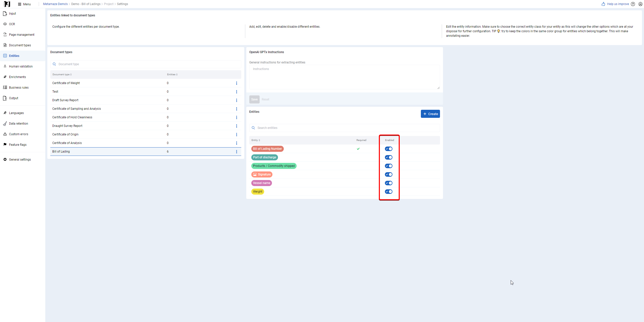Toggle the Vessel name enabled switch
Screen dimensions: 644x322
[388, 183]
